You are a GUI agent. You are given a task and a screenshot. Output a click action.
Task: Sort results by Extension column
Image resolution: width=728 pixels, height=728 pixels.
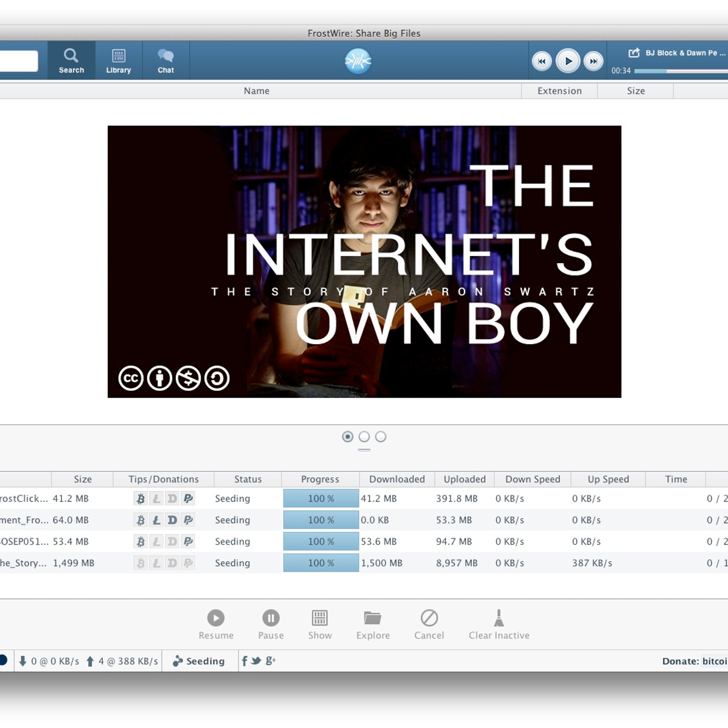559,91
